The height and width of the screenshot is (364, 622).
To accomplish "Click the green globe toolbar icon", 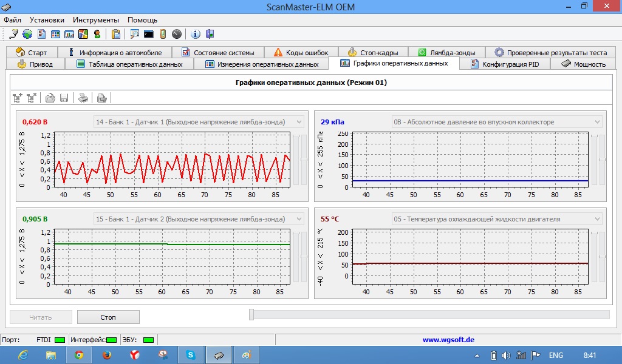I will point(27,34).
